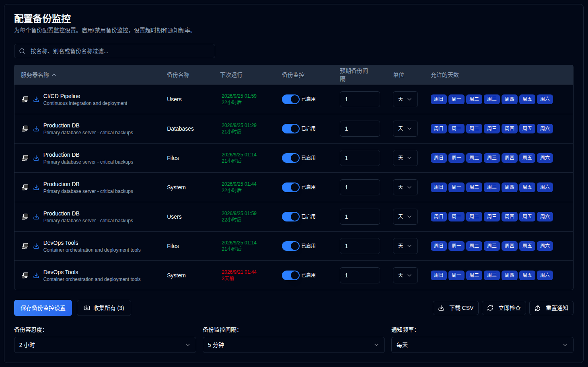
Task: Sort by 服务器名称 column header arrow
Action: (54, 75)
